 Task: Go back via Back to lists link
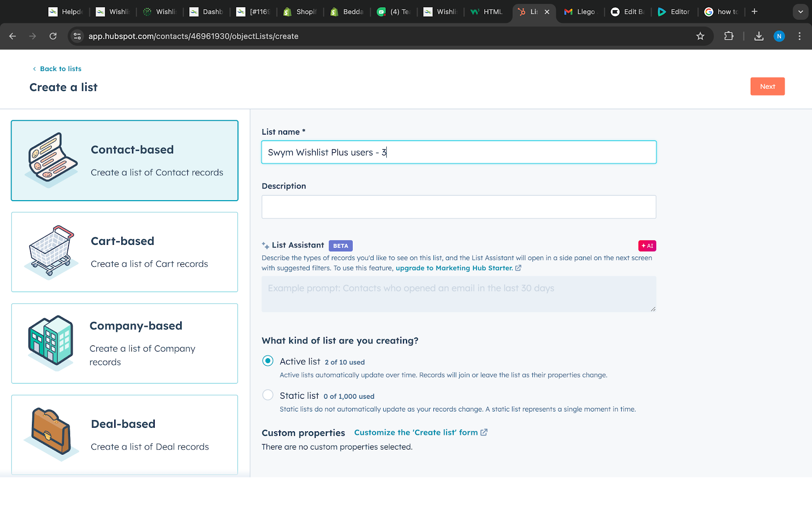click(x=60, y=69)
